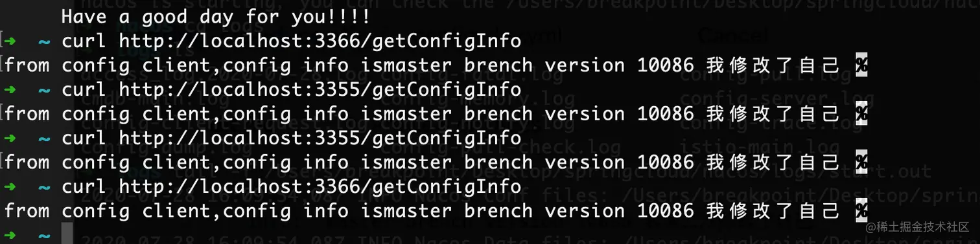Click "ismaster" in the last output line

[406, 210]
